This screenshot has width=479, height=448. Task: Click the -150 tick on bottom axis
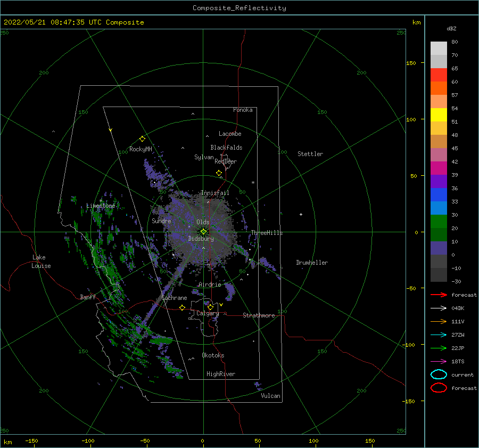(x=31, y=441)
